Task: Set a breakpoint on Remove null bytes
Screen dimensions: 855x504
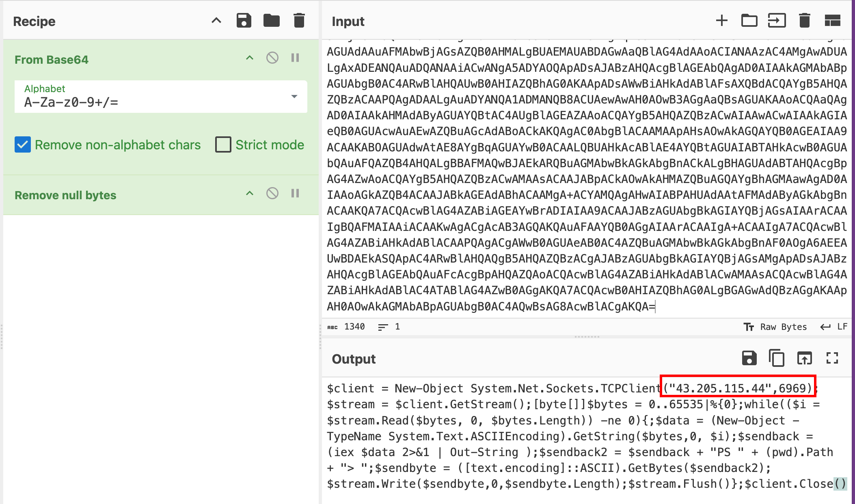Action: [295, 194]
